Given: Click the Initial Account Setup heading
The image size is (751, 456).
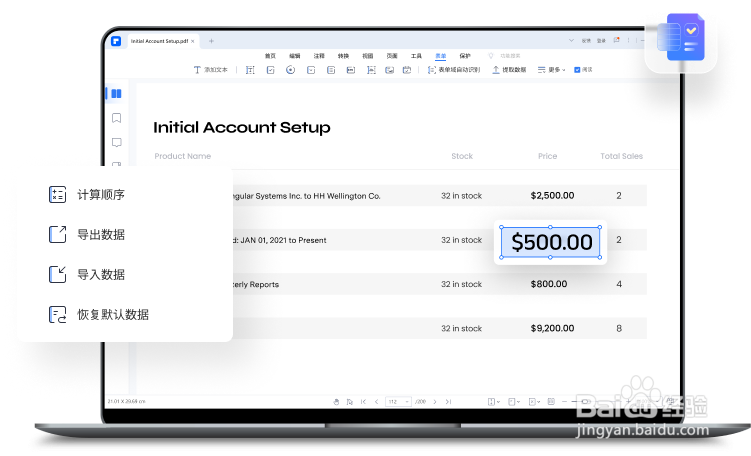Looking at the screenshot, I should tap(242, 127).
